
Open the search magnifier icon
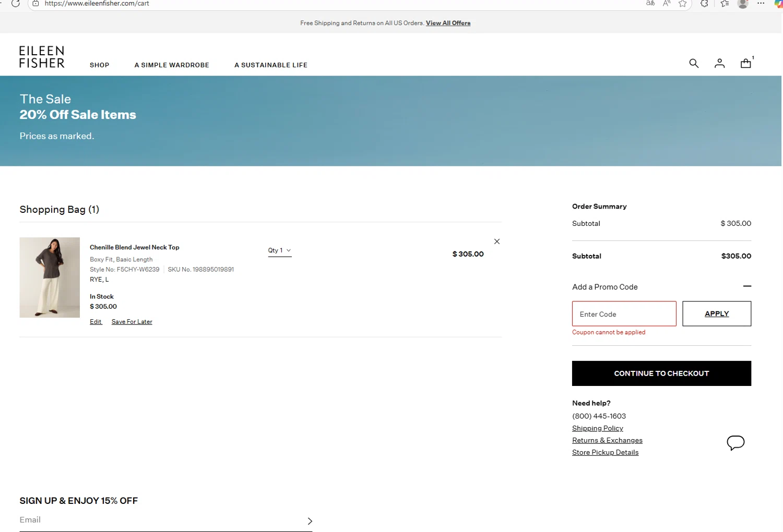[x=694, y=63]
